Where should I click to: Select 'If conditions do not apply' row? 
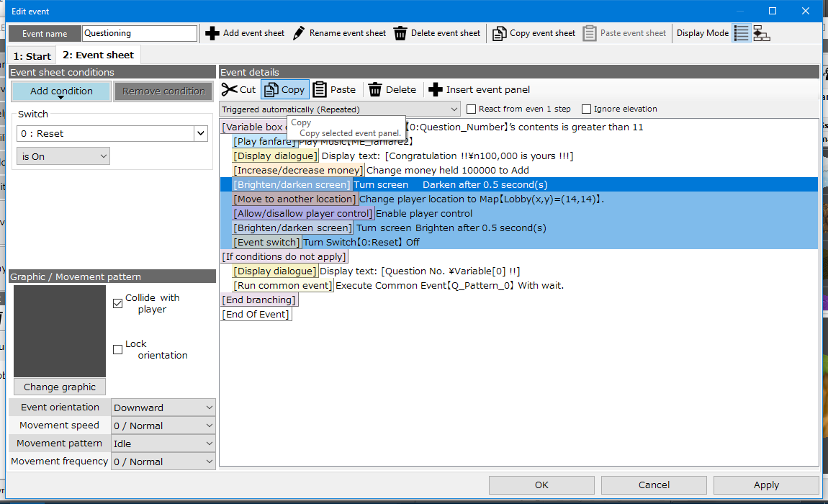pyautogui.click(x=519, y=257)
